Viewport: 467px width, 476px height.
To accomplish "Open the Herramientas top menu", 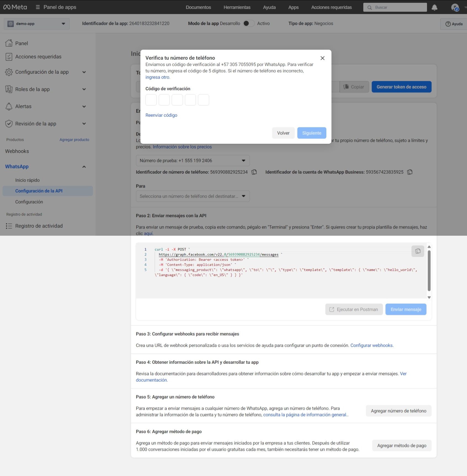I will coord(237,7).
